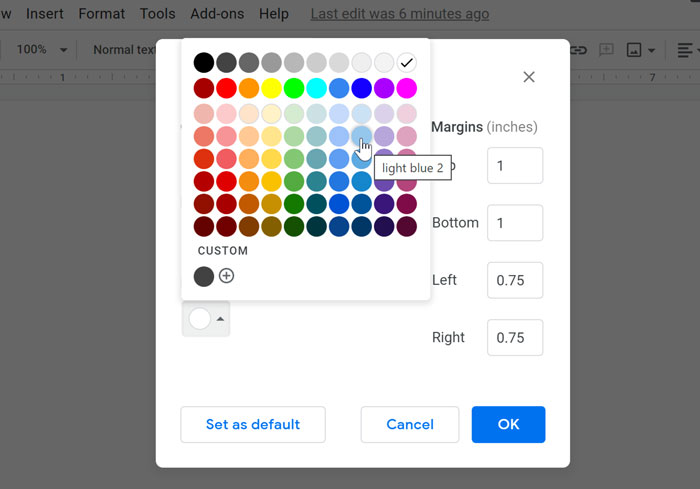Click the Top margin input field
This screenshot has height=489, width=700.
pyautogui.click(x=515, y=166)
